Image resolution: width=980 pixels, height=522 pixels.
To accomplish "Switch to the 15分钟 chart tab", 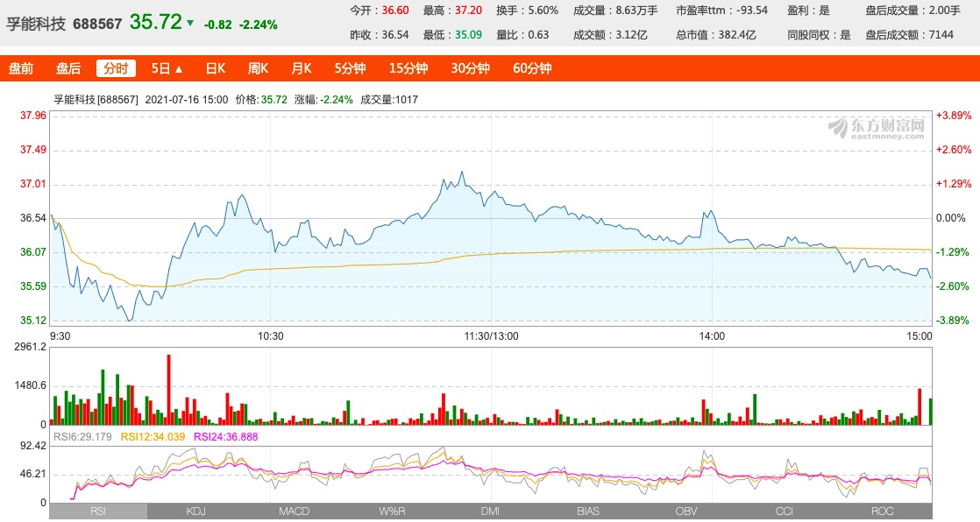I will point(408,67).
